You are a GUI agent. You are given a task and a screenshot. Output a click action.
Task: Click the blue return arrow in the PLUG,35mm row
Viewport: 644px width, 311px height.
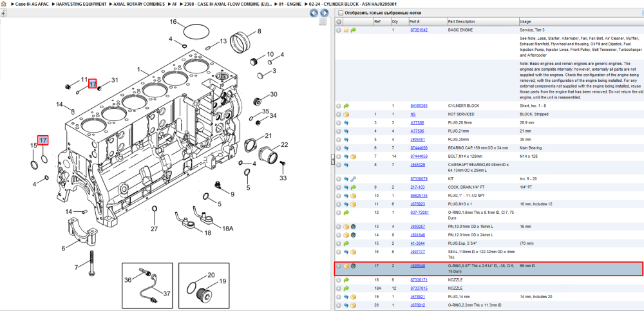[x=346, y=139]
